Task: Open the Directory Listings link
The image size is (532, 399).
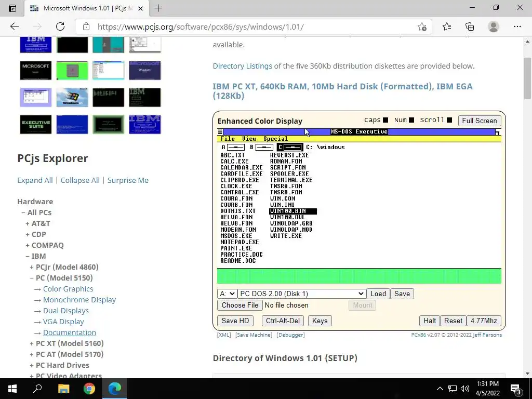Action: pos(242,66)
